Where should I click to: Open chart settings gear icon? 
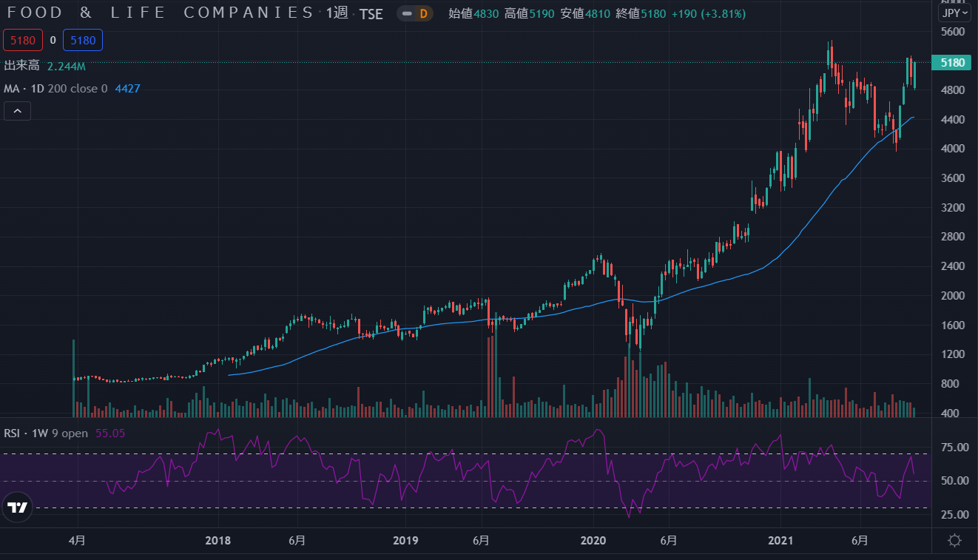pos(954,541)
